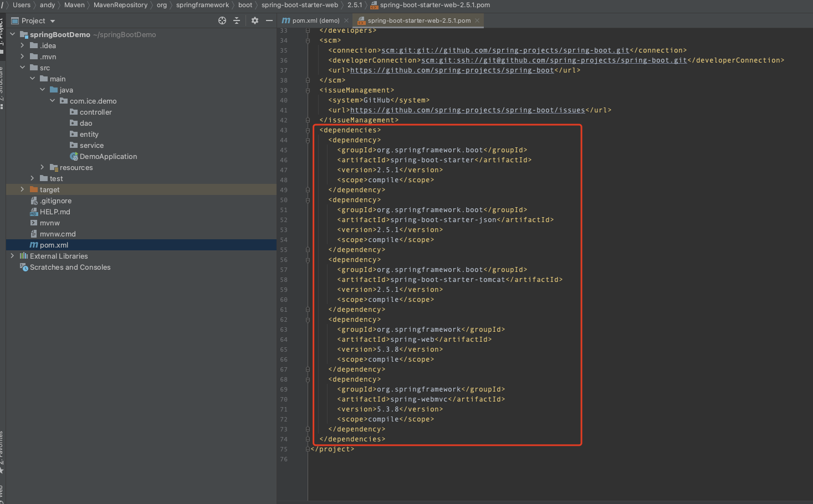The width and height of the screenshot is (813, 504).
Task: Click the pom file icon in the breadcrumb
Action: click(x=374, y=6)
